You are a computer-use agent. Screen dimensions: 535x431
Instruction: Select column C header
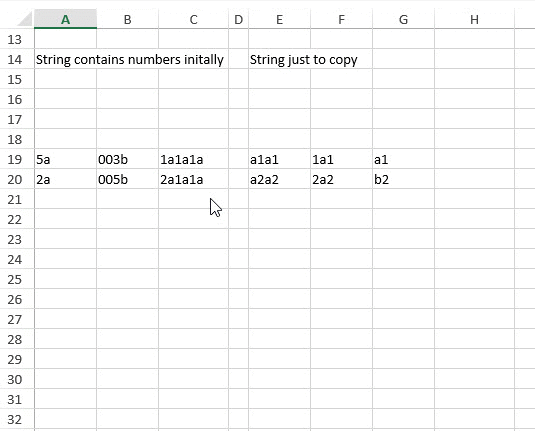tap(193, 19)
